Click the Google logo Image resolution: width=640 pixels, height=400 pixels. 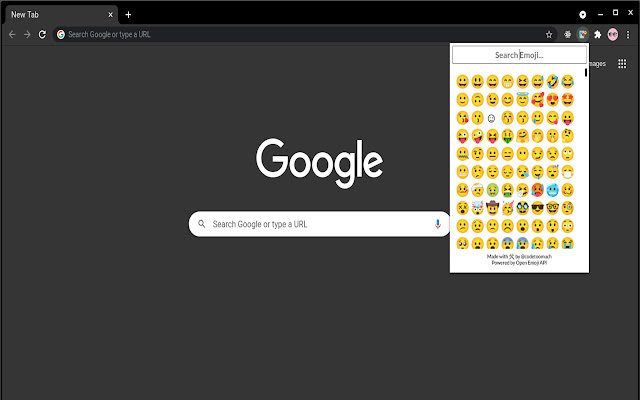pos(319,163)
